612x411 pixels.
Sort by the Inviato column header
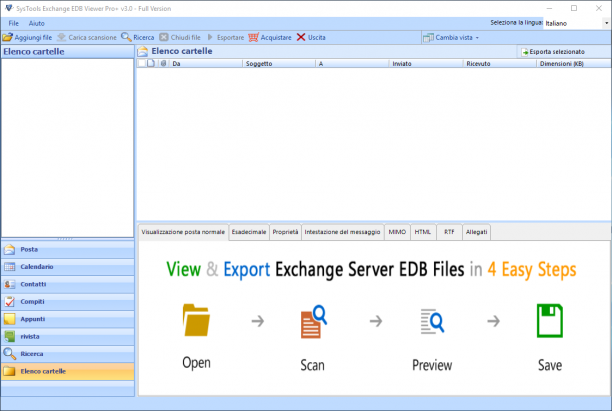(426, 63)
